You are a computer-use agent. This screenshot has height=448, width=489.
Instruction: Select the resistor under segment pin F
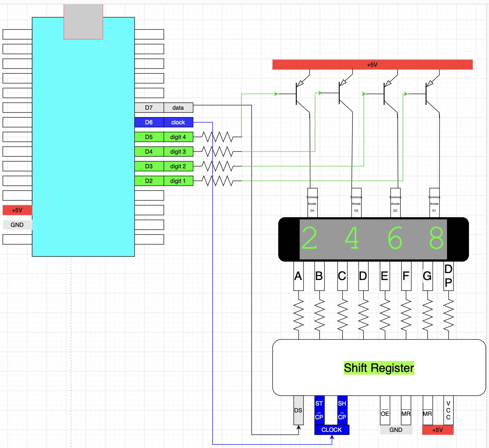pyautogui.click(x=406, y=315)
